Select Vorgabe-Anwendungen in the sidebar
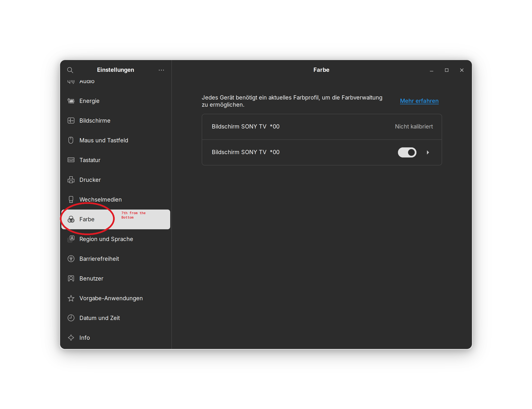The height and width of the screenshot is (409, 532). click(116, 298)
